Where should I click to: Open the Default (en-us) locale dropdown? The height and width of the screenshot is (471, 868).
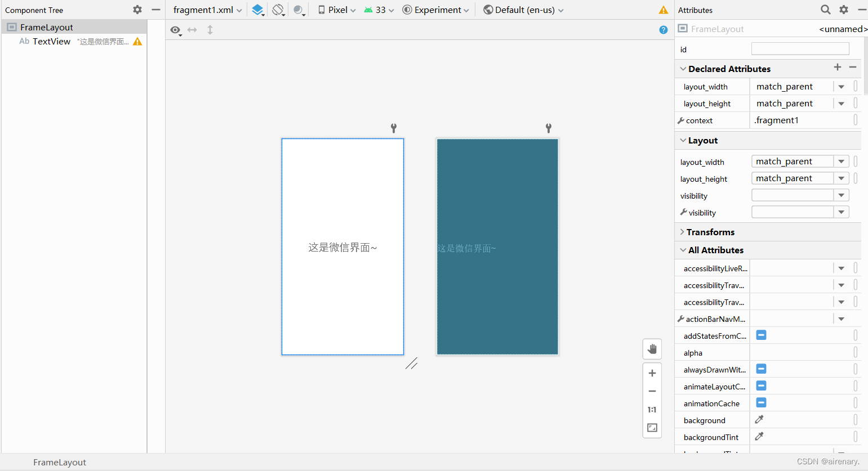(x=524, y=10)
